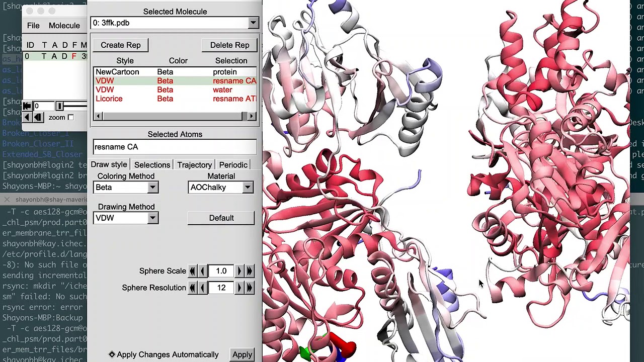The width and height of the screenshot is (644, 362).
Task: Switch to the Draw style tab
Action: pos(109,165)
